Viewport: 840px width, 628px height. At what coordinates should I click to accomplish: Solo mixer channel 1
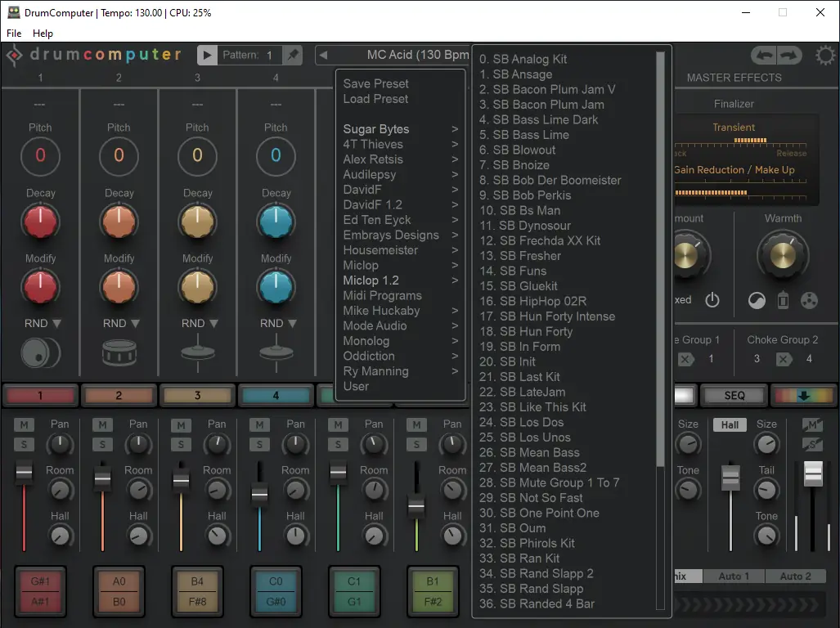[24, 444]
